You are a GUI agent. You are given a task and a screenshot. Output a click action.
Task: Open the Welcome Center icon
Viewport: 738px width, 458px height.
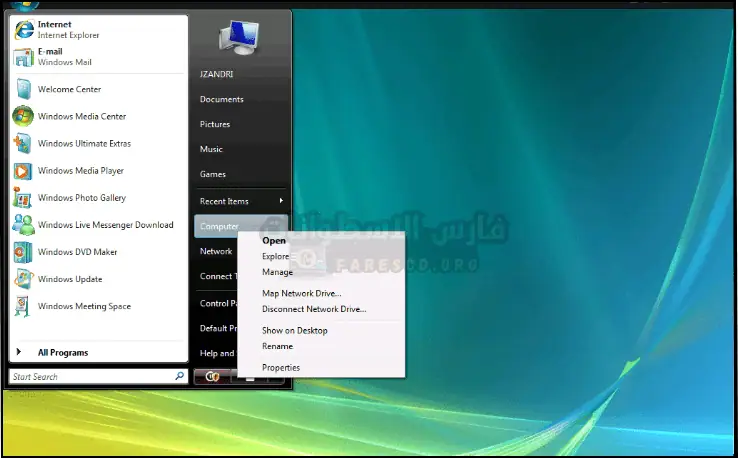point(22,89)
